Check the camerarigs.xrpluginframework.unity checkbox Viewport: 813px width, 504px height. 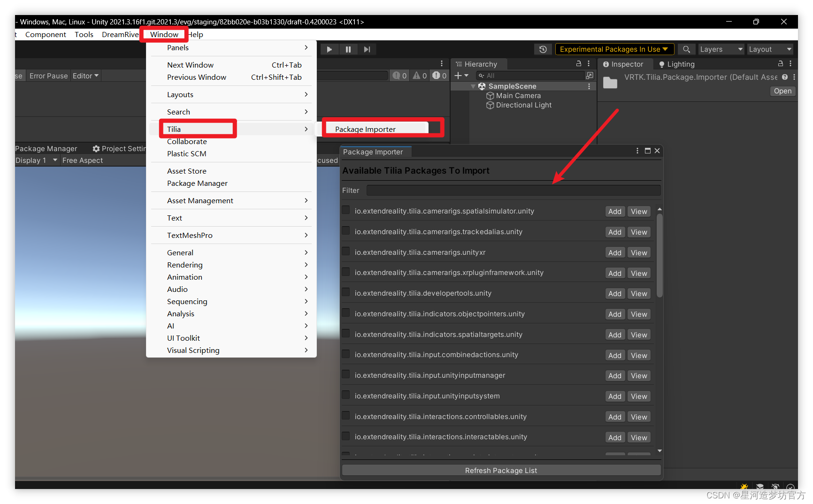(x=346, y=271)
